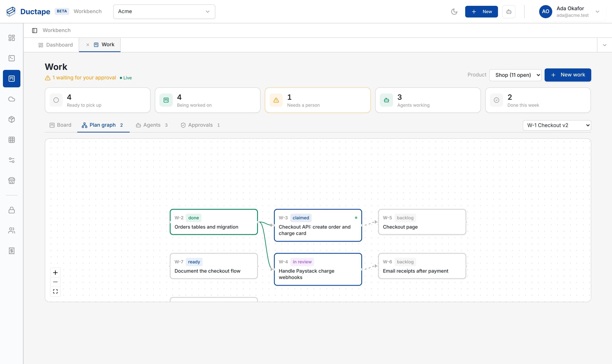Select W-7 Document the checkout flow node
The width and height of the screenshot is (612, 364).
(x=214, y=266)
